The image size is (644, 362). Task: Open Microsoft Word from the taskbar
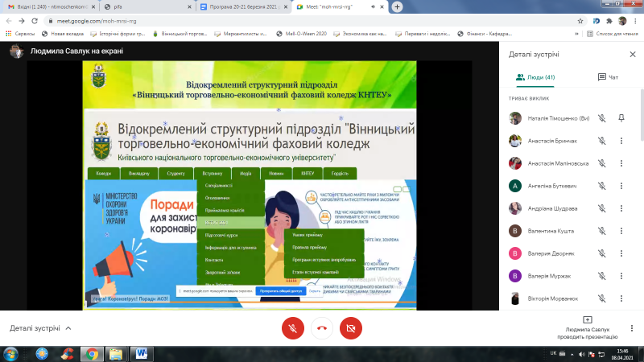click(142, 354)
